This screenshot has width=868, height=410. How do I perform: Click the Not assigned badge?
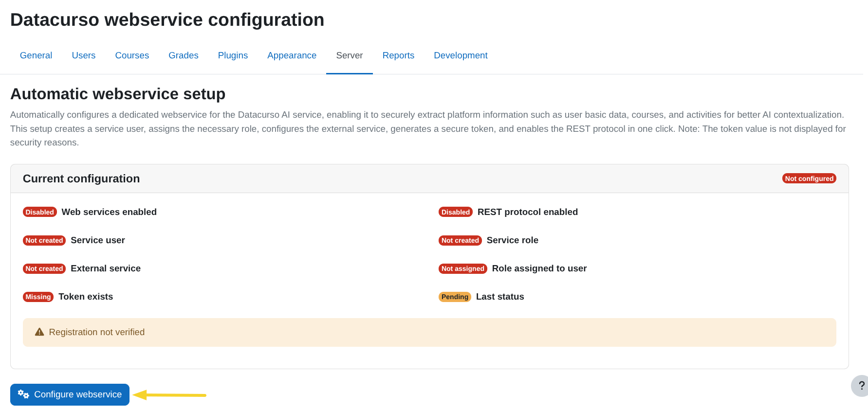coord(463,268)
